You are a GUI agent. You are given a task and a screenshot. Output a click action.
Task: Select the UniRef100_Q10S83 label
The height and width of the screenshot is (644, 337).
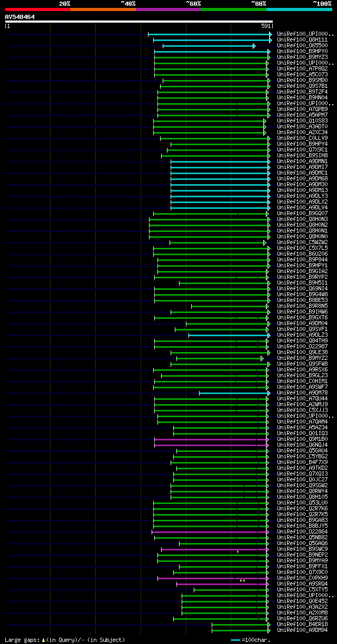click(302, 120)
